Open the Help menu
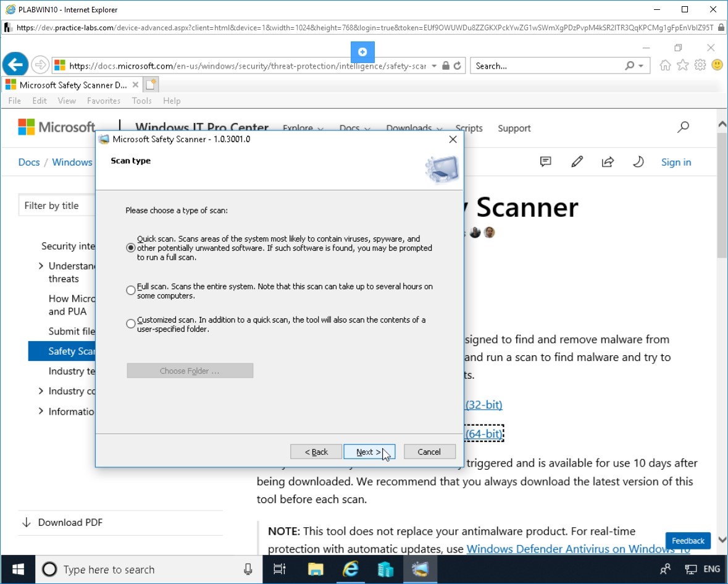The image size is (728, 584). pos(172,101)
